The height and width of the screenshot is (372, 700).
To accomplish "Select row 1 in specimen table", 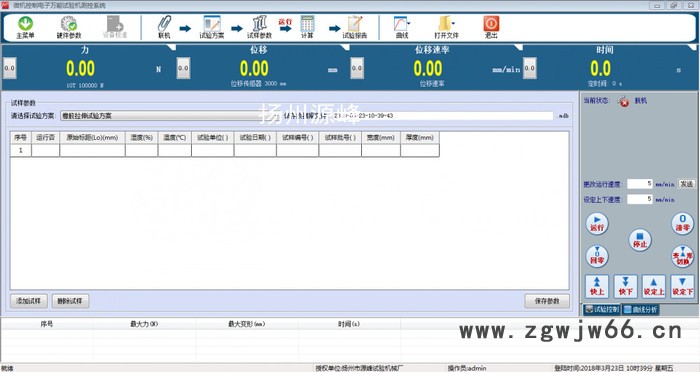I will (21, 150).
